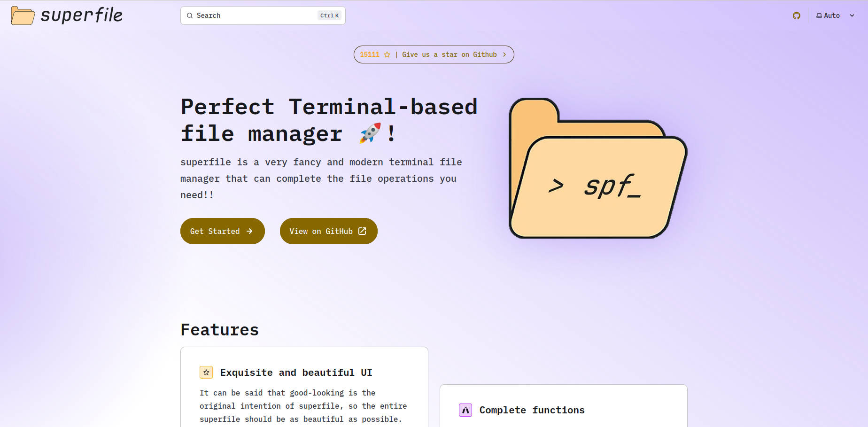This screenshot has width=868, height=427.
Task: Click the laptop icon beside Auto theme
Action: 819,16
